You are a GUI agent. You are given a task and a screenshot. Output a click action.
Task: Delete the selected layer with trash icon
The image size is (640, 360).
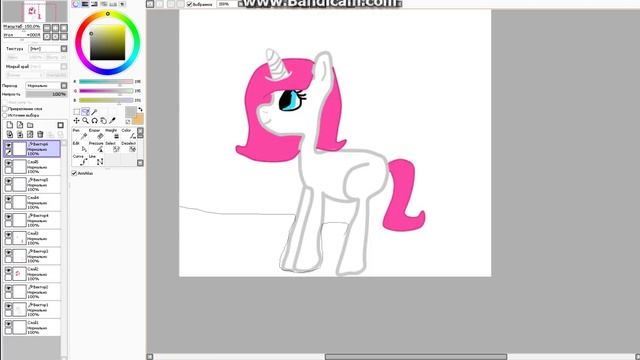(x=40, y=134)
